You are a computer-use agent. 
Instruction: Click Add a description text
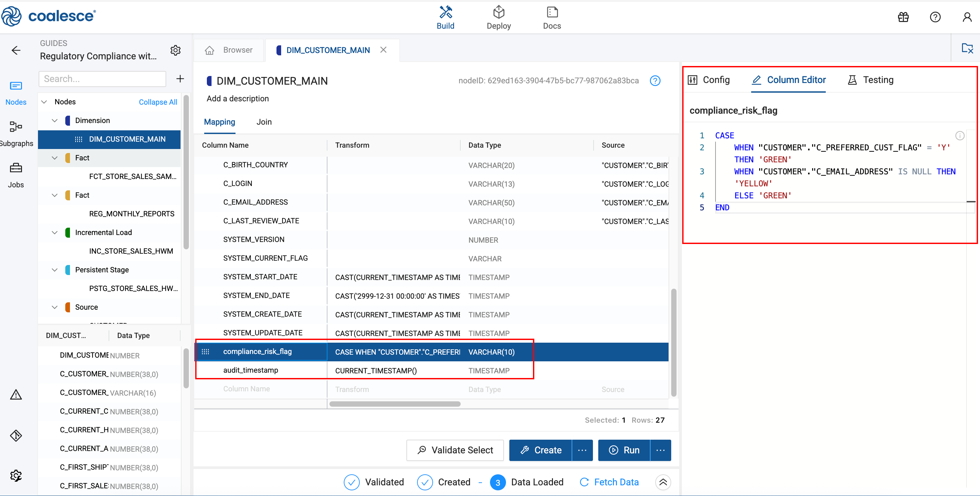[238, 99]
